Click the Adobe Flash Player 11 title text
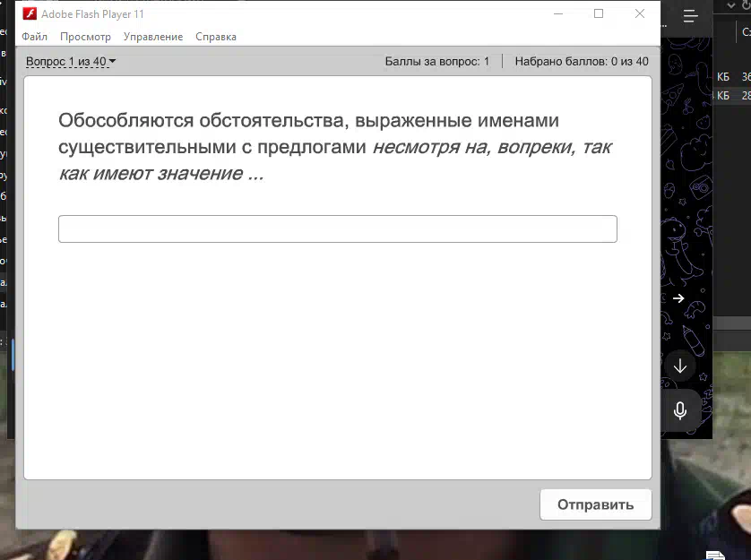 tap(92, 14)
